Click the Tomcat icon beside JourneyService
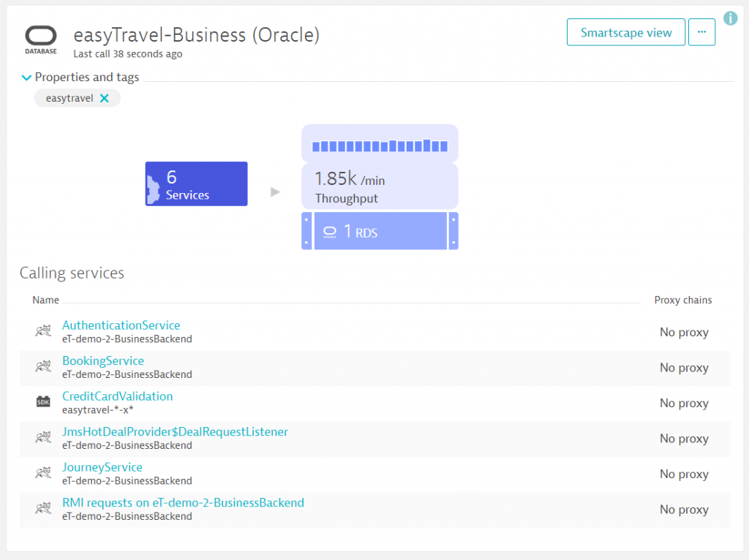Screen dimensions: 749x560 pyautogui.click(x=43, y=472)
